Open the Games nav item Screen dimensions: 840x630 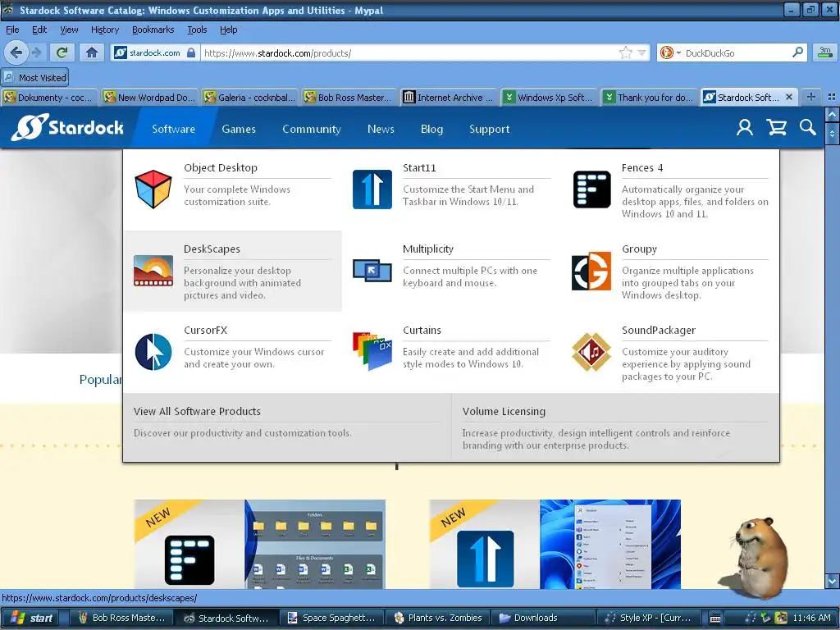(239, 129)
